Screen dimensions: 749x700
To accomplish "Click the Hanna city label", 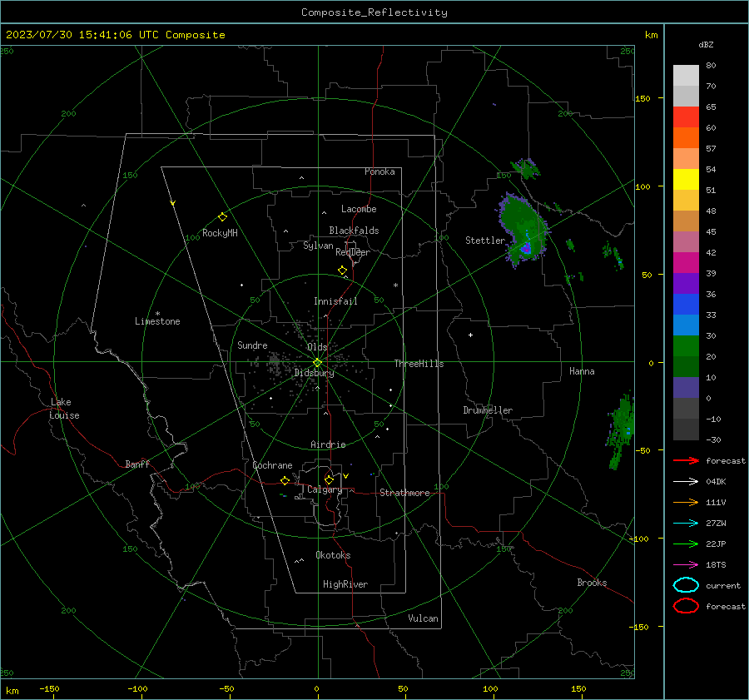I will click(582, 371).
